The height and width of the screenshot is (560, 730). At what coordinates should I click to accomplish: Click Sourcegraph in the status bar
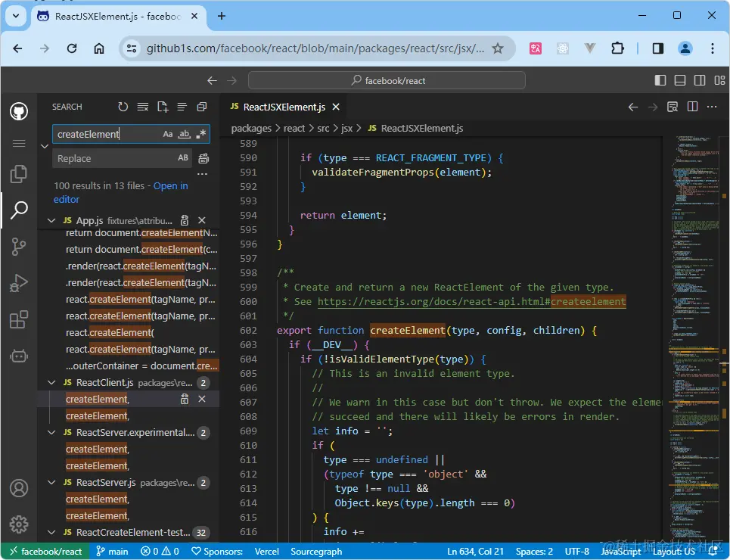click(x=316, y=552)
